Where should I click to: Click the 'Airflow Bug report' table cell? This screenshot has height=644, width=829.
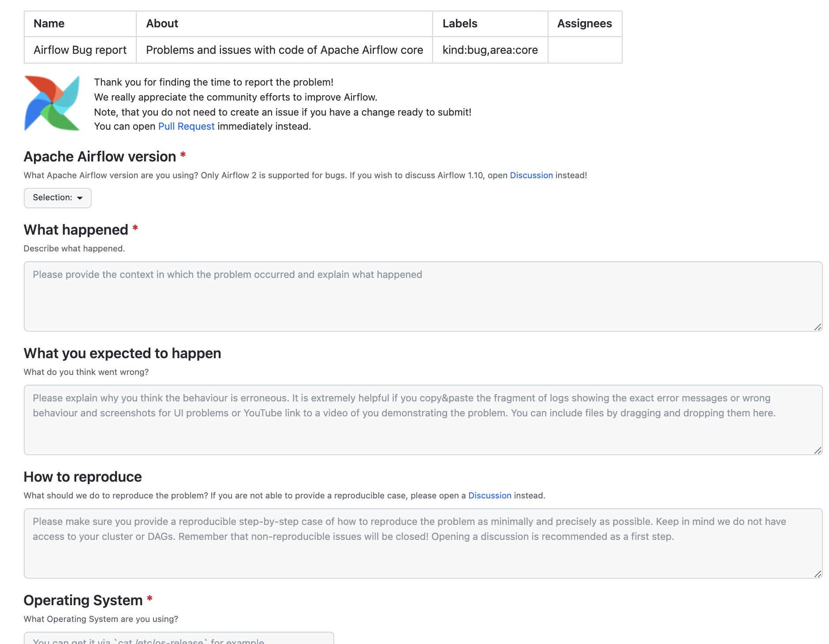click(80, 50)
